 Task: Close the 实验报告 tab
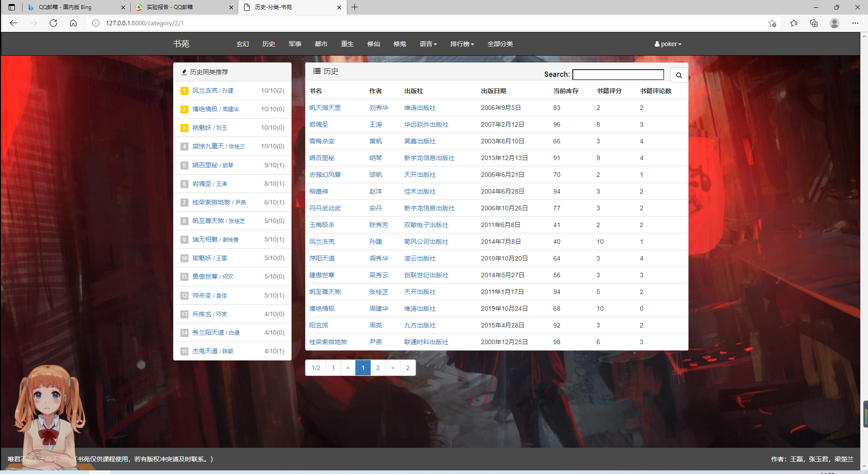[231, 7]
